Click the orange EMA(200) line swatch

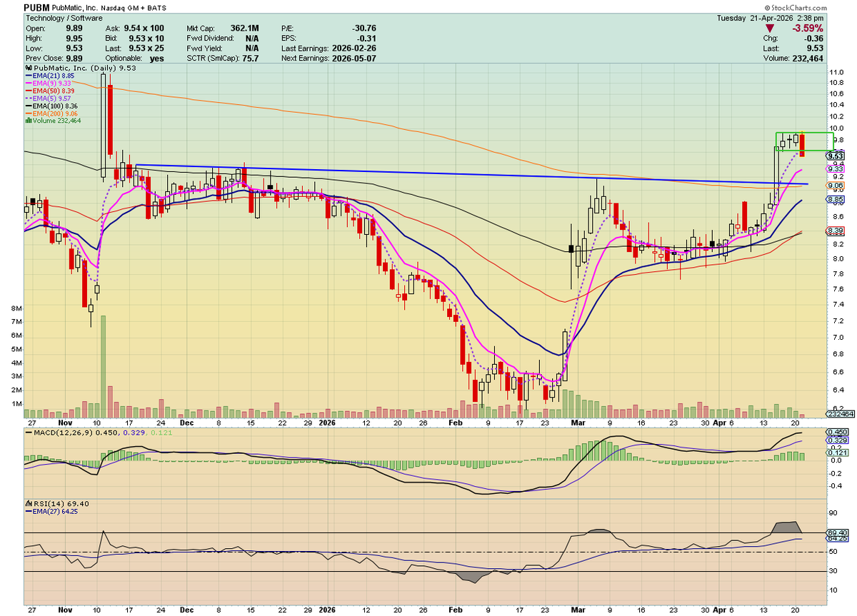[x=28, y=113]
